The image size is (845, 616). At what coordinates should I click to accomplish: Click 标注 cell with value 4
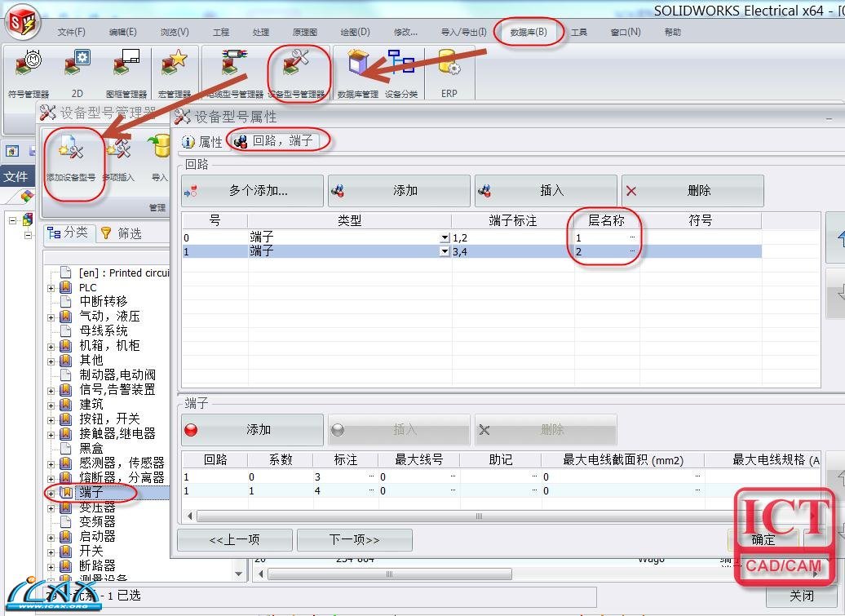(x=346, y=491)
